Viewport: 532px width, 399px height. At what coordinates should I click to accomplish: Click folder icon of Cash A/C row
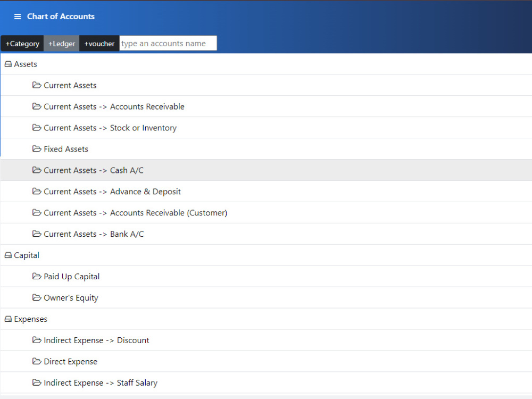tap(37, 170)
